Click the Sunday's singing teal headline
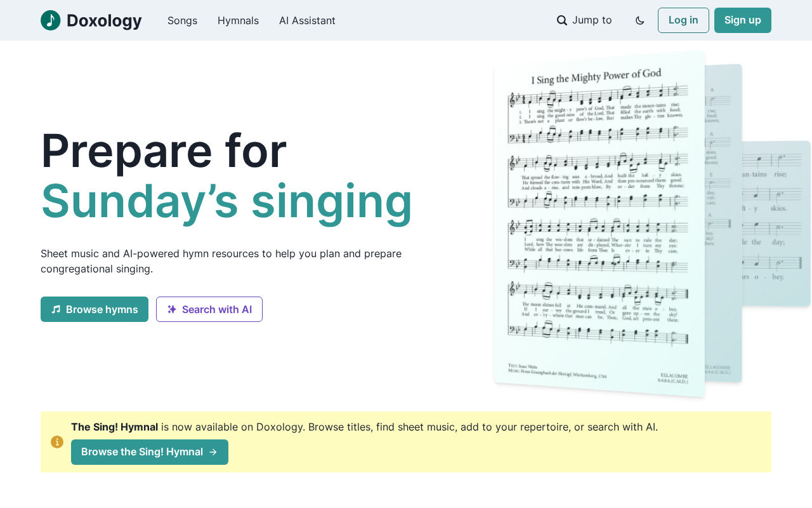 226,201
